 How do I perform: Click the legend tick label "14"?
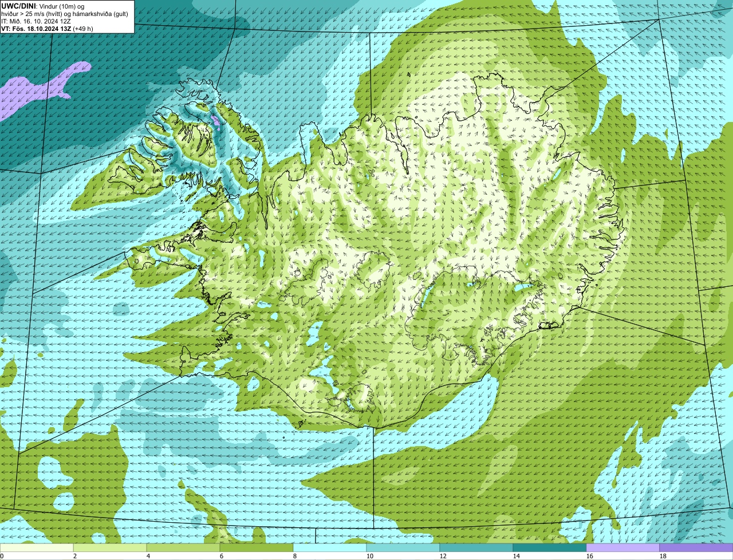pos(516,556)
